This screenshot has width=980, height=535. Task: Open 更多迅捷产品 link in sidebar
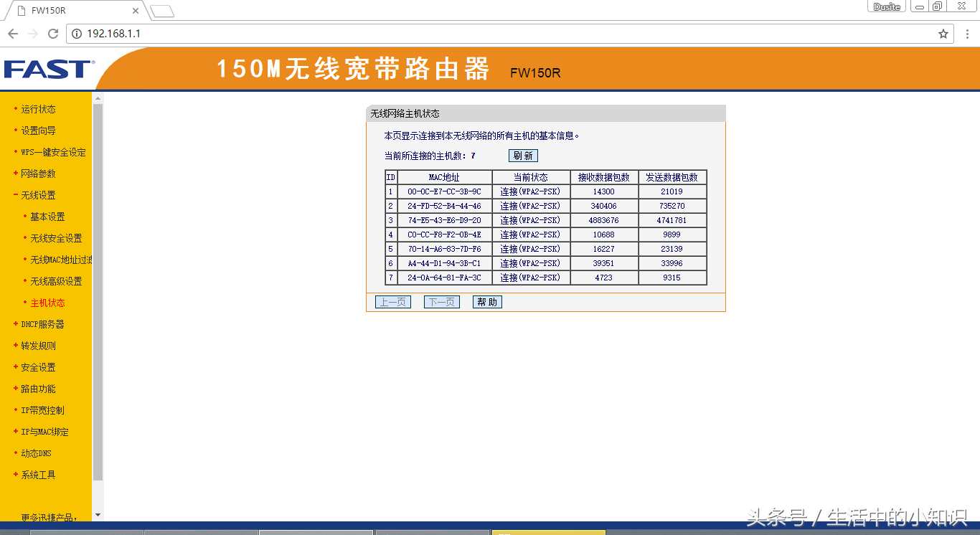50,517
